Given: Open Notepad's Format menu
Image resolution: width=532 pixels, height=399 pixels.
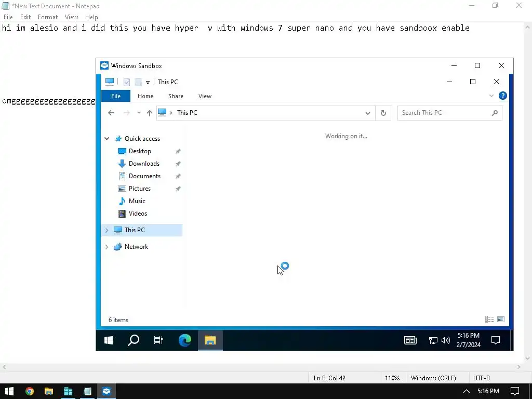Looking at the screenshot, I should pos(47,17).
